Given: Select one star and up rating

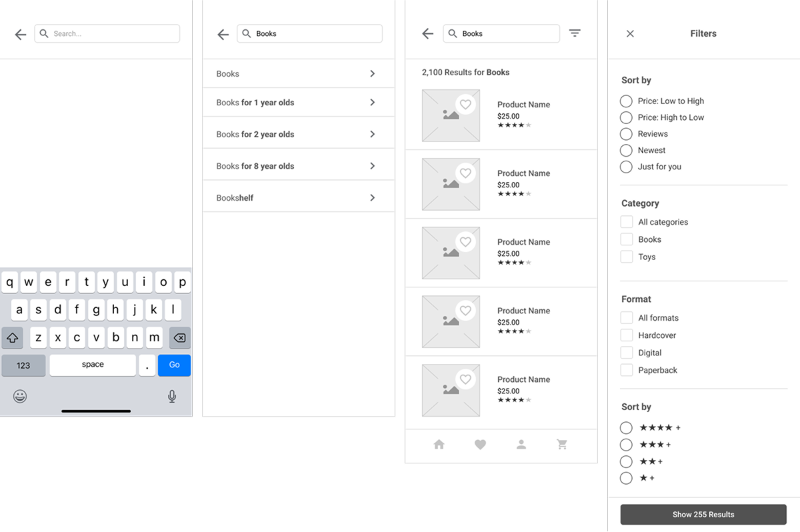Looking at the screenshot, I should click(x=626, y=478).
